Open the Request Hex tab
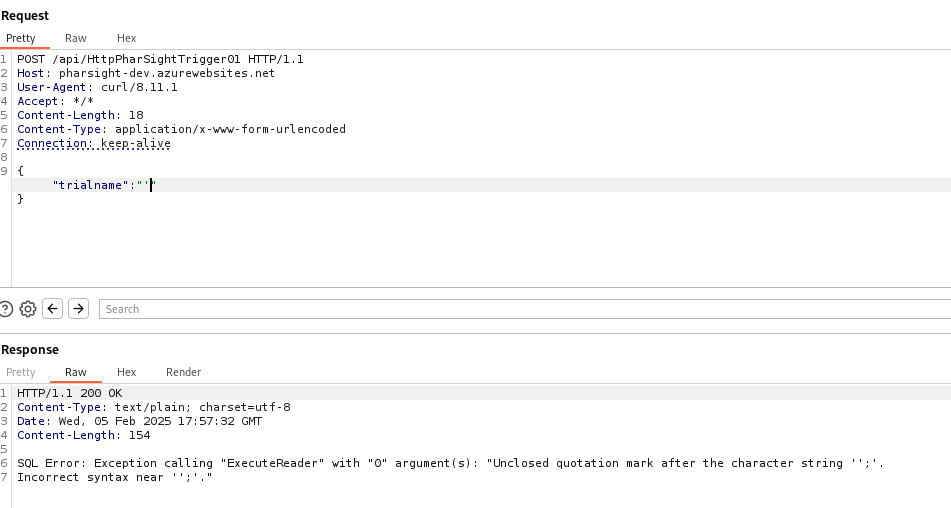 coord(126,38)
